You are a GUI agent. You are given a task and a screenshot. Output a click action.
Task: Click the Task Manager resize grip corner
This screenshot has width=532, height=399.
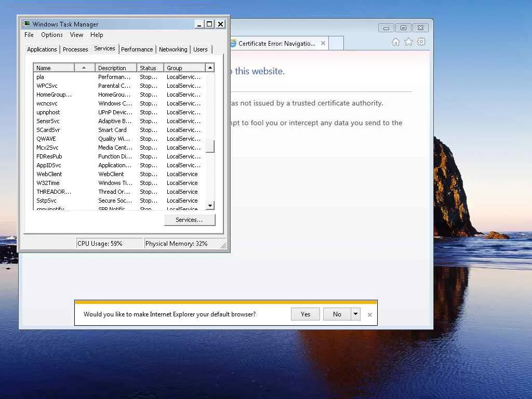[x=223, y=246]
